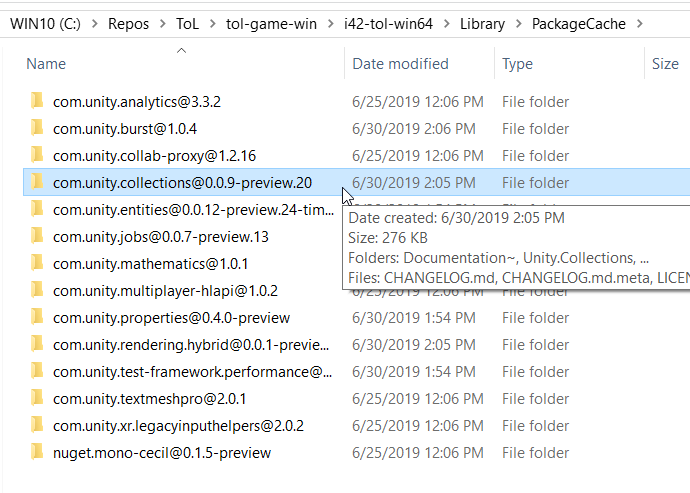
Task: Select the com.unity.collections@0.0.9-preview.20 row
Action: click(x=182, y=182)
